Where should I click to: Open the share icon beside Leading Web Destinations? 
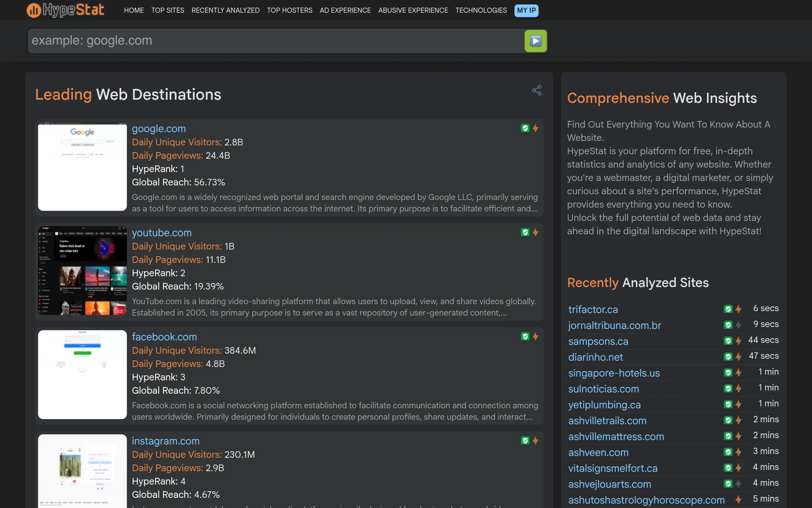(537, 90)
